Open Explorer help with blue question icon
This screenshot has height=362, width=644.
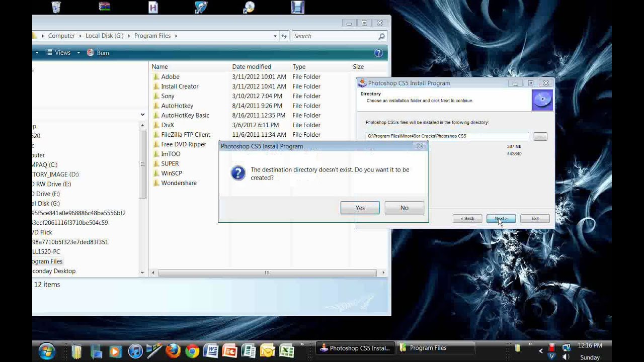(x=378, y=53)
